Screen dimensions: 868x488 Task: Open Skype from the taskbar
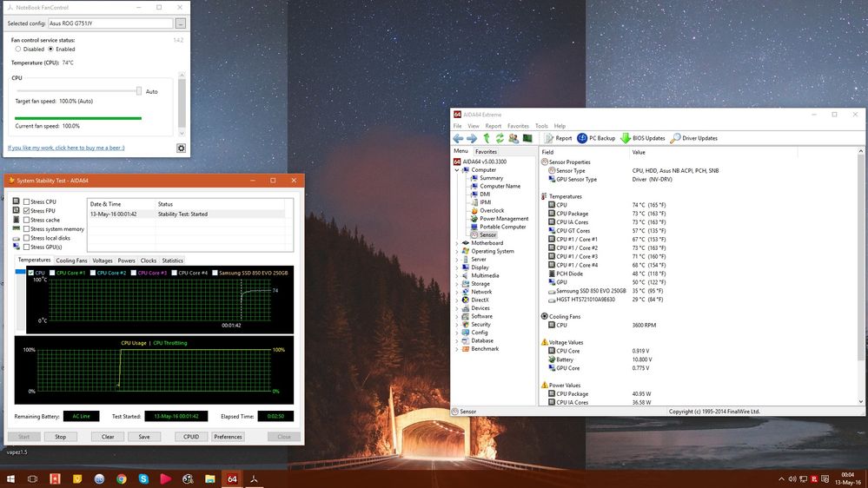(143, 478)
